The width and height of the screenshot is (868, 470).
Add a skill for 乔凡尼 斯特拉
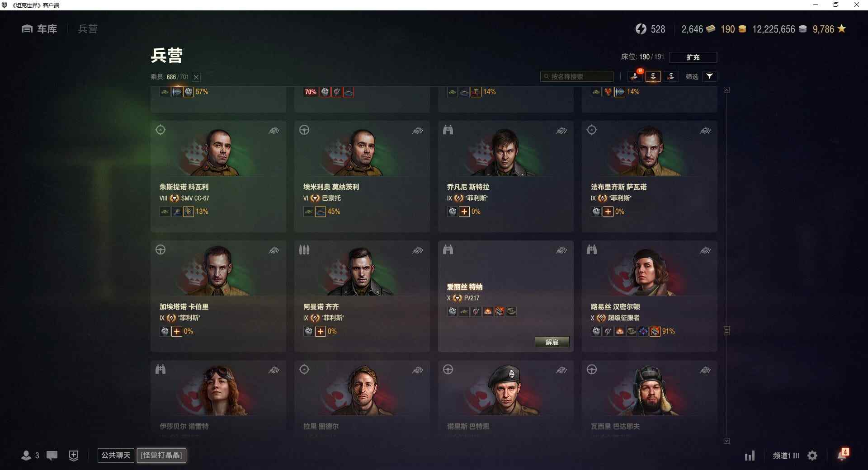[464, 211]
